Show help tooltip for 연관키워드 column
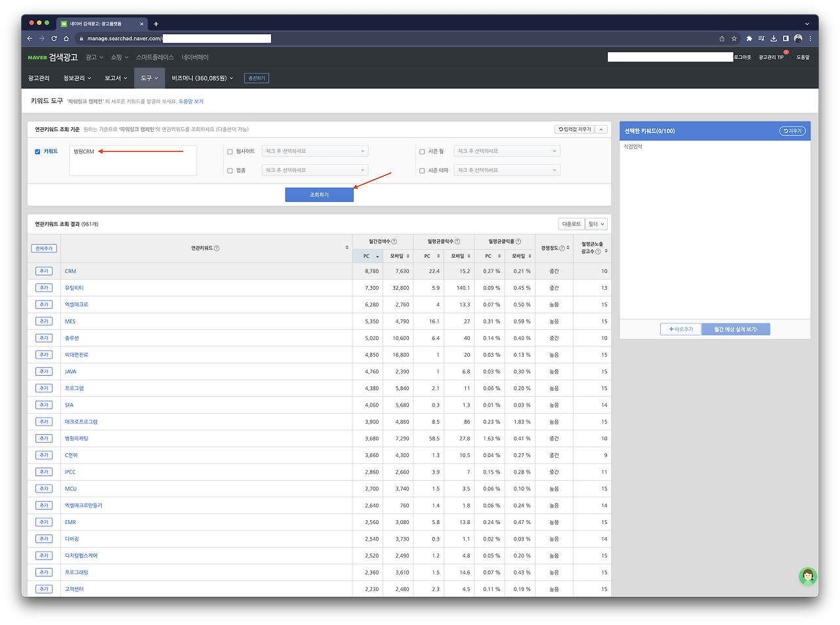This screenshot has width=840, height=625. pos(217,248)
